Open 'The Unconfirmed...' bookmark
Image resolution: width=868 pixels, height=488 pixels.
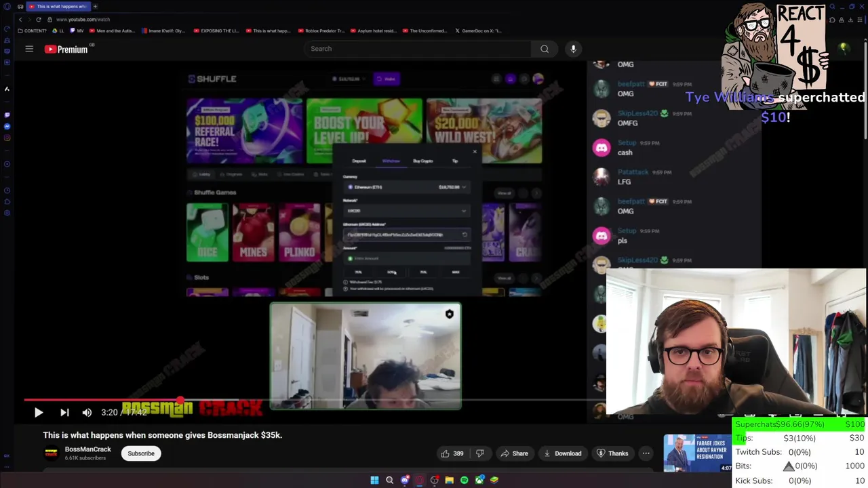point(425,30)
